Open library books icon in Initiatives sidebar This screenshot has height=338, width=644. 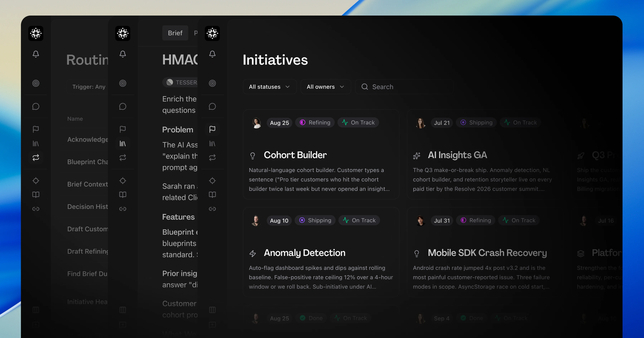point(212,143)
